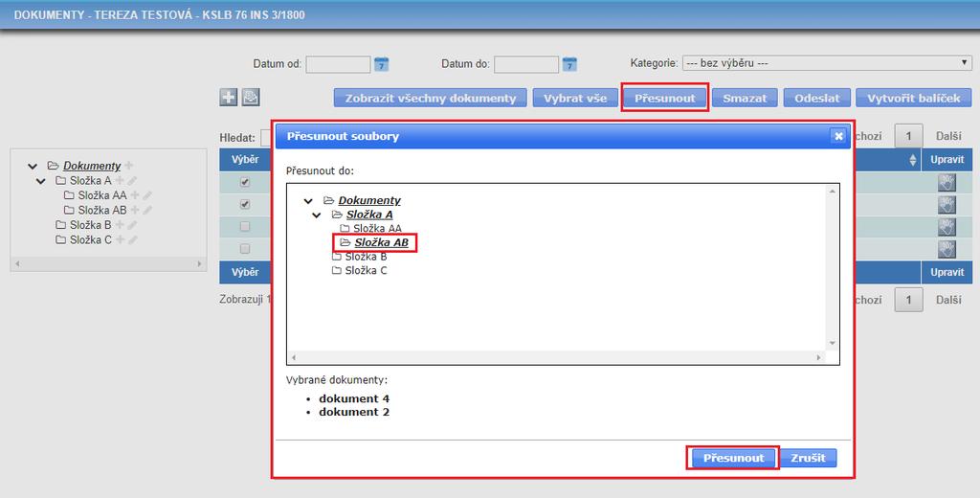
Task: Click plus icon beside sidebar Složka AB
Action: tap(134, 210)
